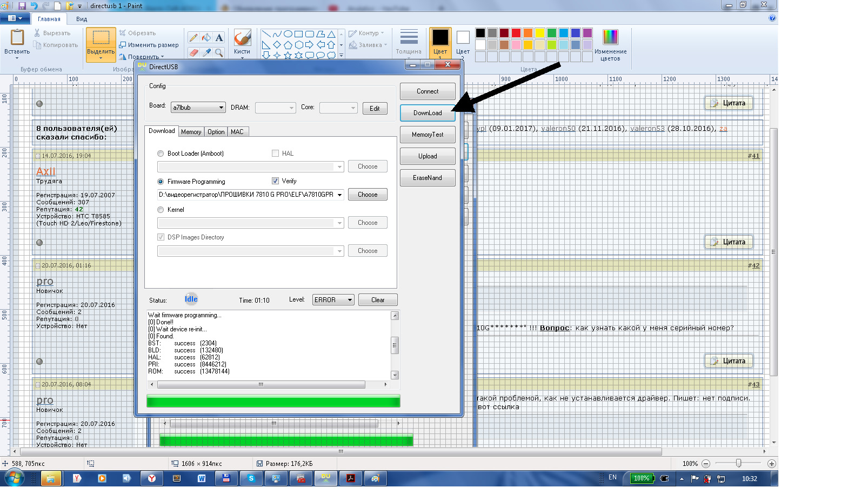
Task: Choose the Five-point star shape
Action: coord(288,55)
